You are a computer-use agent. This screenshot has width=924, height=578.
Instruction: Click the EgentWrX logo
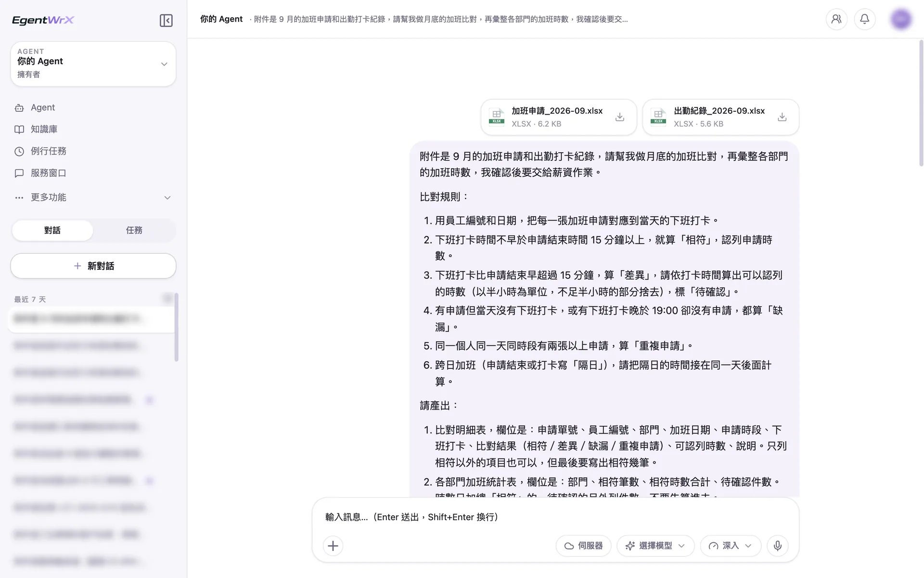coord(43,20)
